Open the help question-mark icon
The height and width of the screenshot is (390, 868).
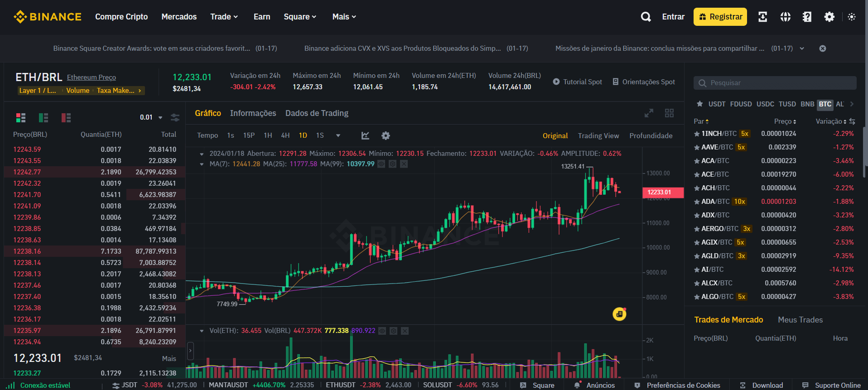pyautogui.click(x=807, y=17)
